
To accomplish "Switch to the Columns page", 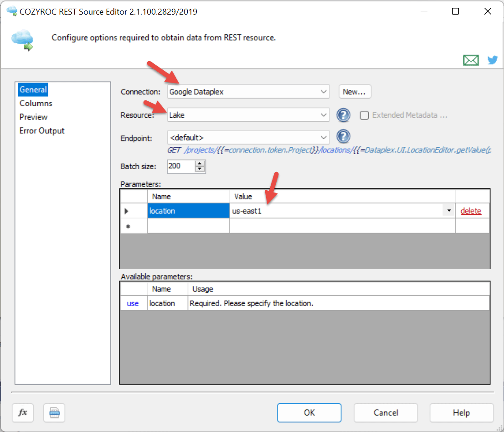I will pyautogui.click(x=36, y=103).
